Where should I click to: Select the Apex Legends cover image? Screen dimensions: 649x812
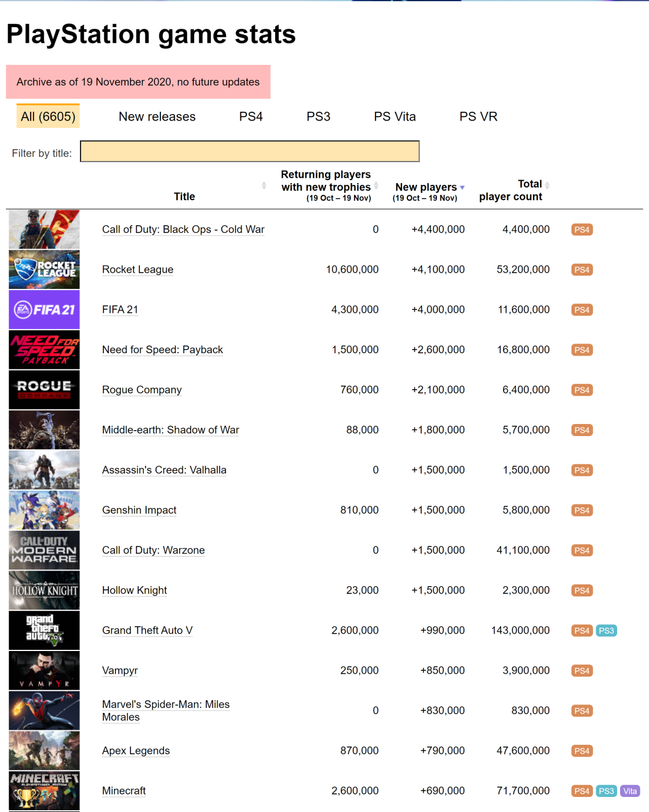pos(44,751)
